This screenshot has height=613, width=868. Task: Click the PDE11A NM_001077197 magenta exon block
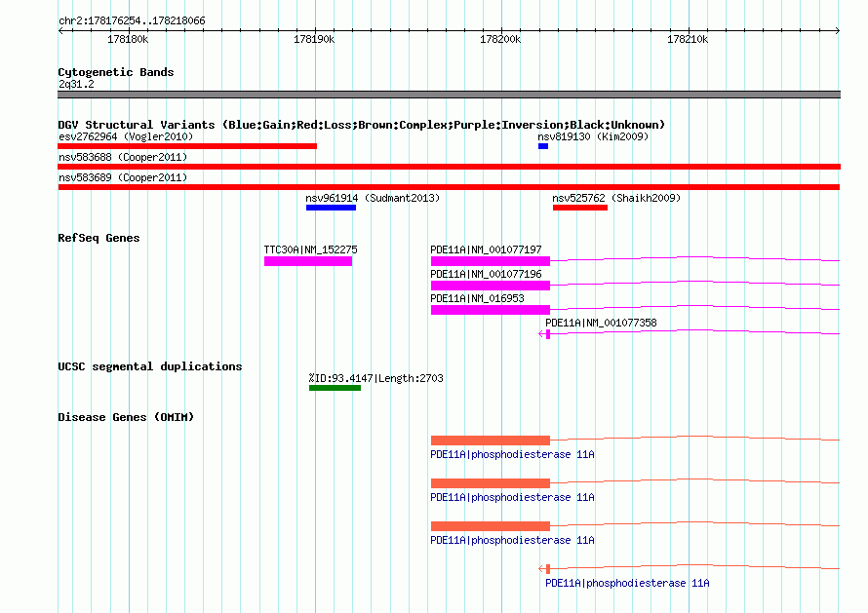pyautogui.click(x=491, y=261)
